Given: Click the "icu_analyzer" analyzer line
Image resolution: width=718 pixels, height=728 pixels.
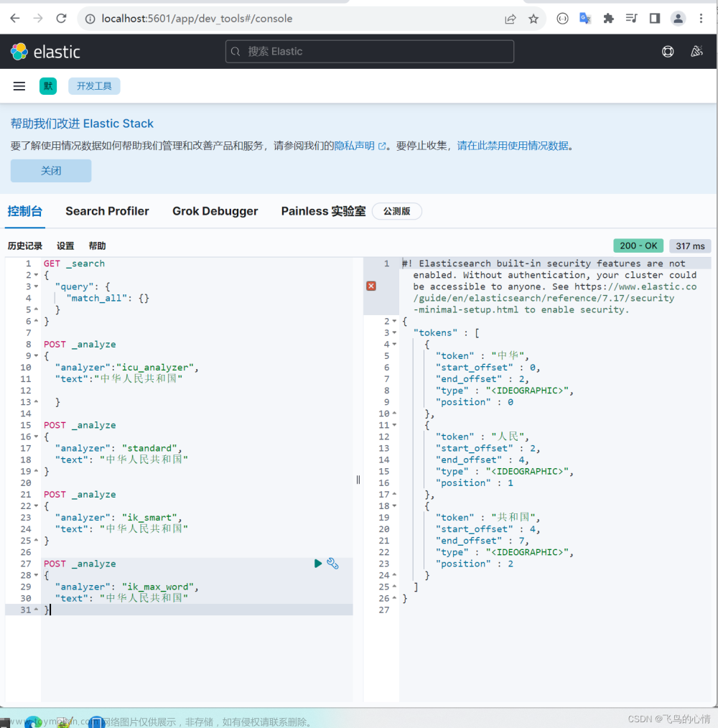Looking at the screenshot, I should click(x=127, y=368).
